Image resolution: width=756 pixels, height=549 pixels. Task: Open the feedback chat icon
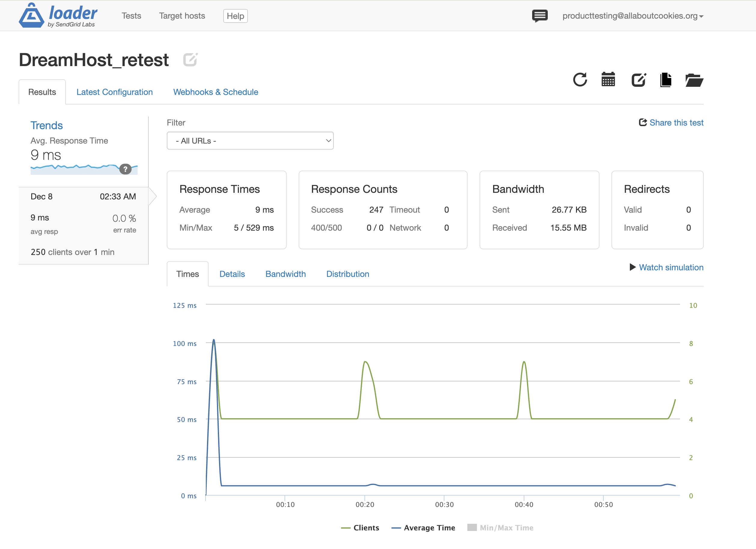[x=540, y=15]
